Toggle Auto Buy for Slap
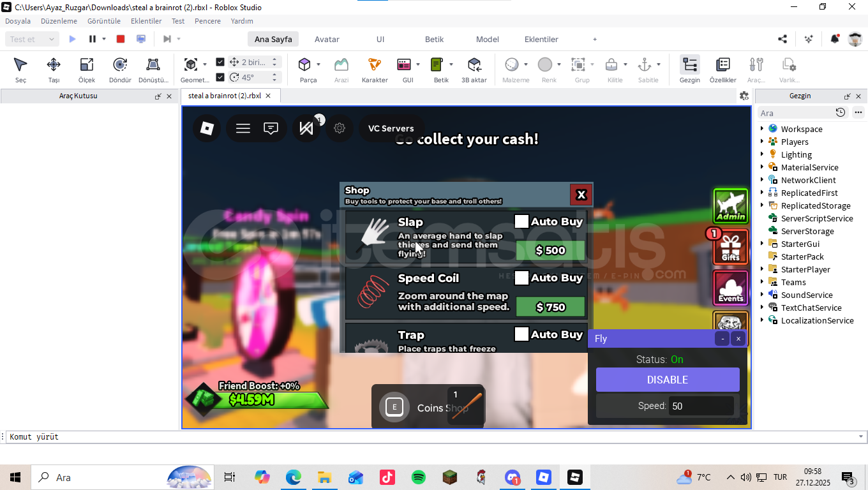This screenshot has height=490, width=868. [521, 221]
